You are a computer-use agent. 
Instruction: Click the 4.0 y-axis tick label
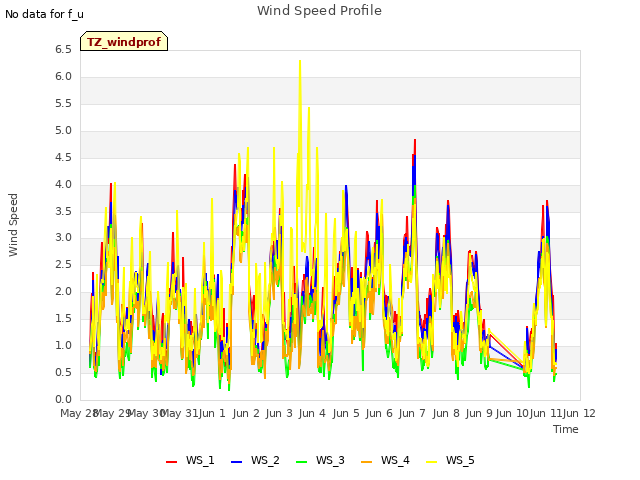(x=63, y=184)
